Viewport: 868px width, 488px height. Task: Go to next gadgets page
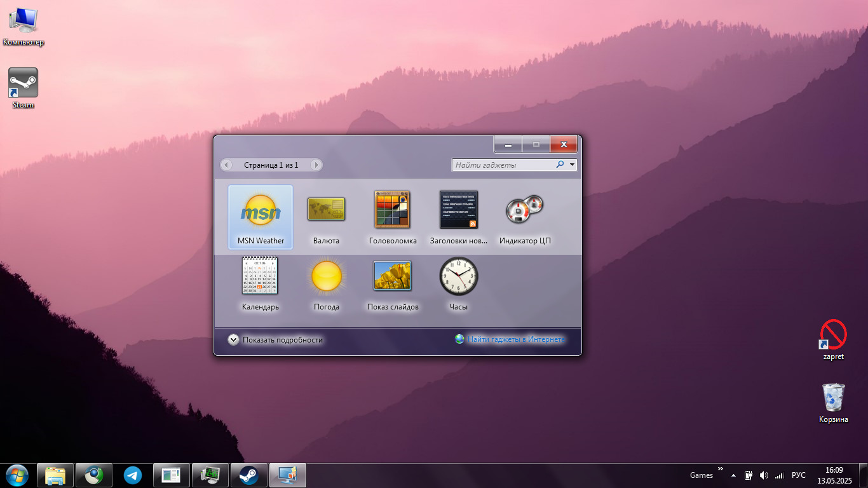[316, 165]
